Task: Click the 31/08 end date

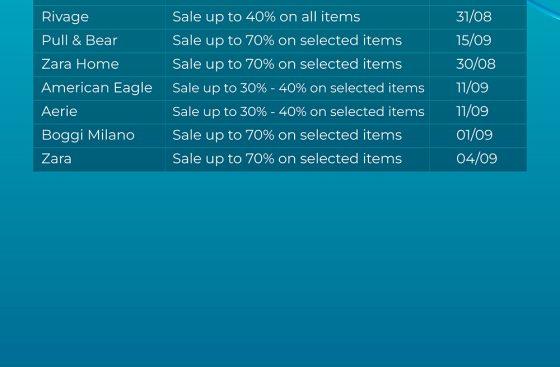Action: coord(474,17)
